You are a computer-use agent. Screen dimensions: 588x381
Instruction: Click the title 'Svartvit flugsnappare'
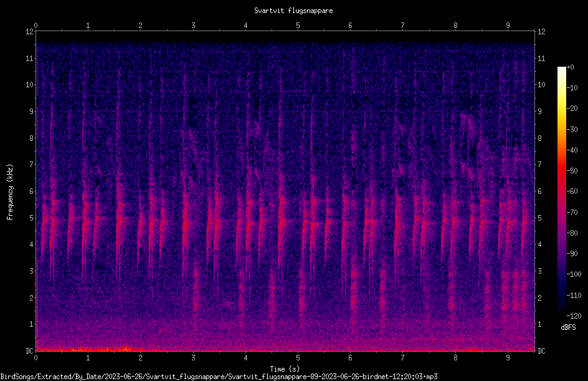coord(293,11)
